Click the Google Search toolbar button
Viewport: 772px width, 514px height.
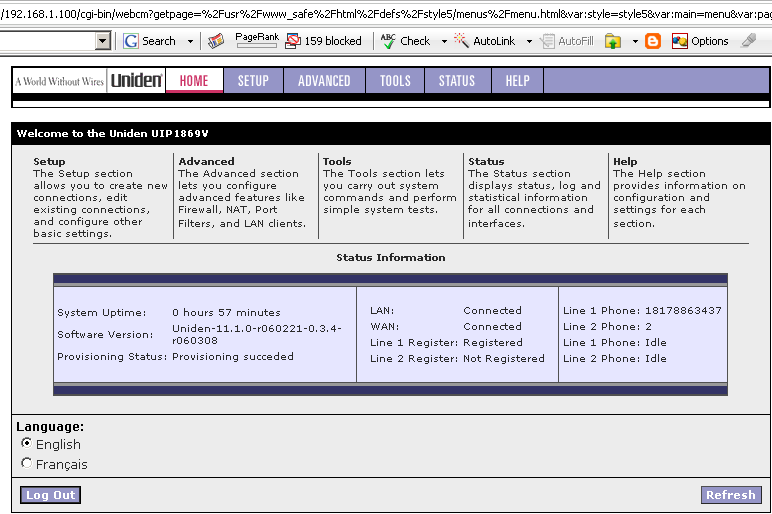[x=149, y=41]
